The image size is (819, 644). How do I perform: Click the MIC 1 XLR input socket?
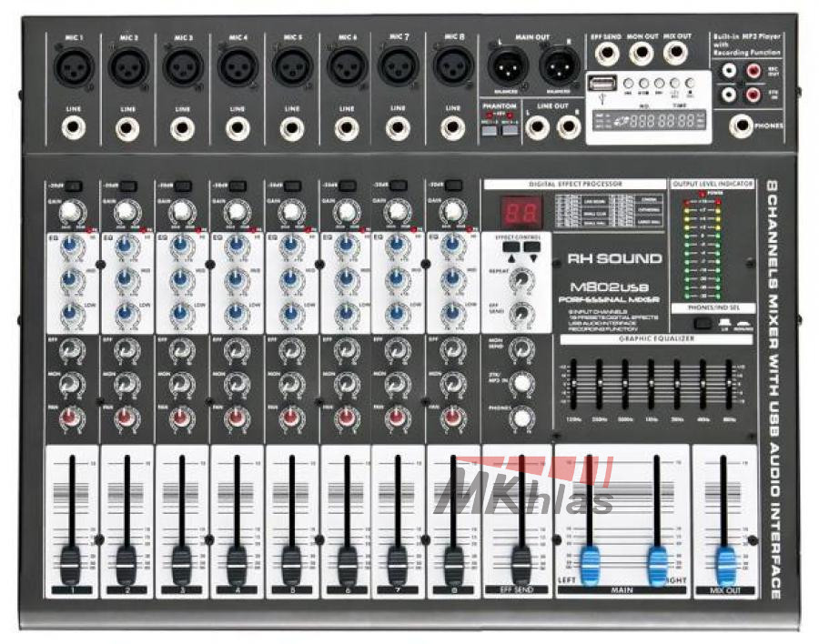pos(74,66)
